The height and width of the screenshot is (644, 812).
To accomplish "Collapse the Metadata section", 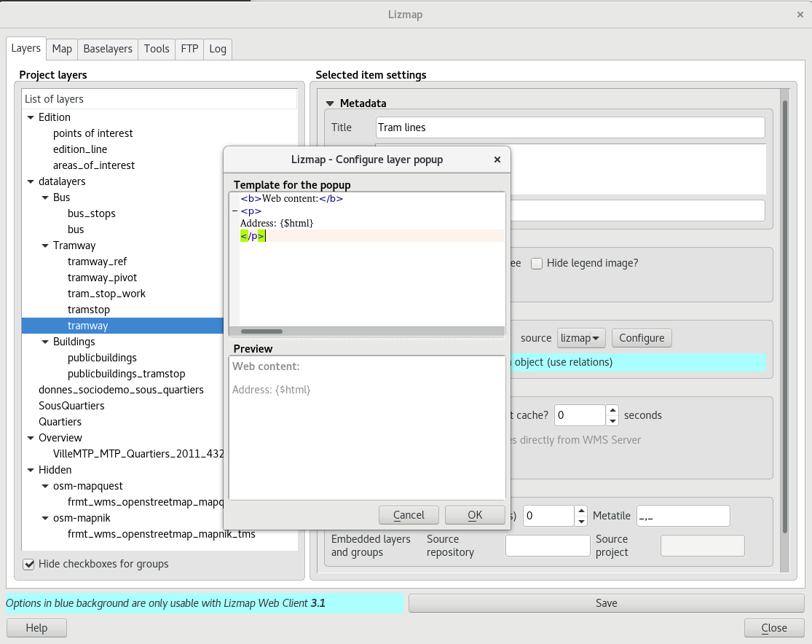I will pyautogui.click(x=330, y=103).
